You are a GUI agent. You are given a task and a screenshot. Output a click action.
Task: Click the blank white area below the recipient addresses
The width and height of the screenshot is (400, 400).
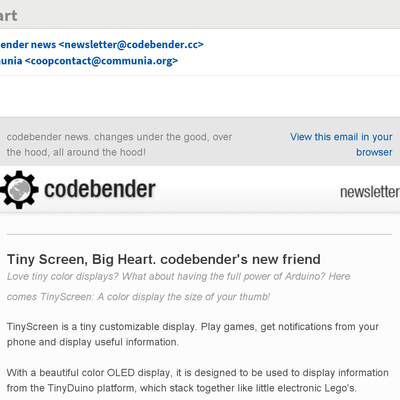[200, 96]
